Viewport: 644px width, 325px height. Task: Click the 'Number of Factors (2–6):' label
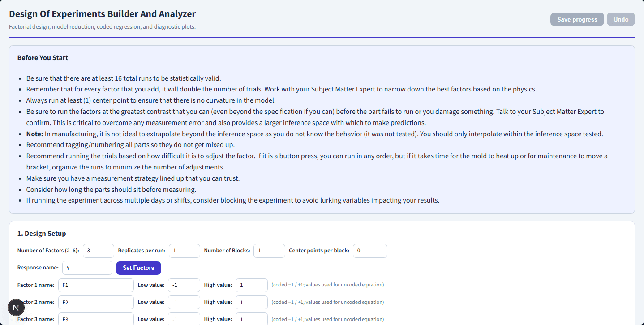pyautogui.click(x=48, y=251)
